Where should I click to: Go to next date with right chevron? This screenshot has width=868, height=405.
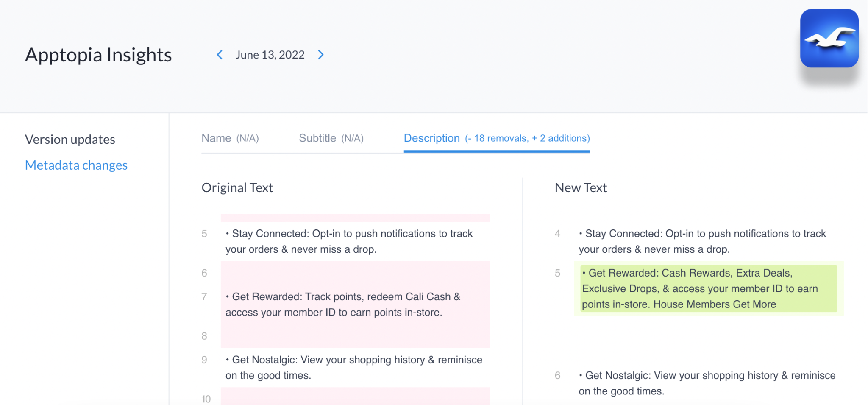point(321,55)
